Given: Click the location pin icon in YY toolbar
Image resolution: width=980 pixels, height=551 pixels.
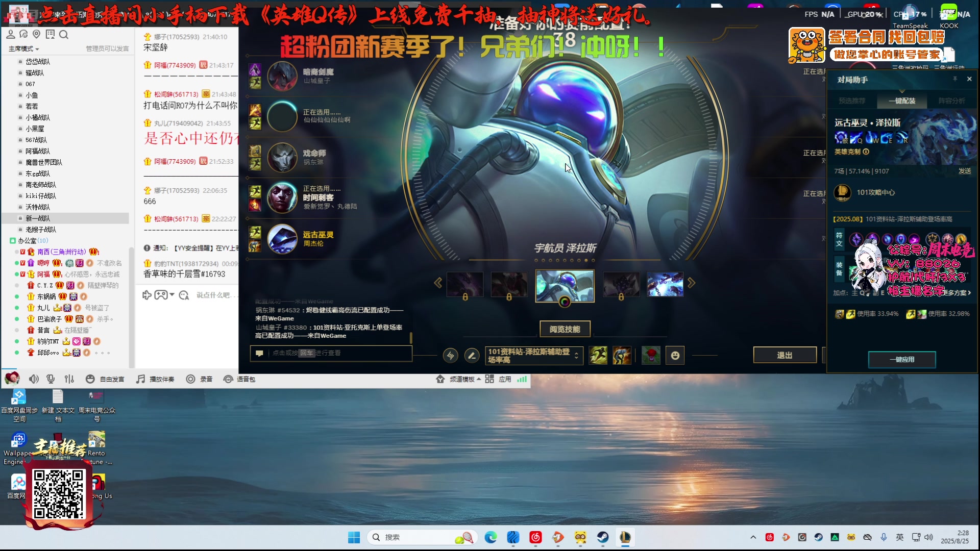Looking at the screenshot, I should [x=36, y=34].
